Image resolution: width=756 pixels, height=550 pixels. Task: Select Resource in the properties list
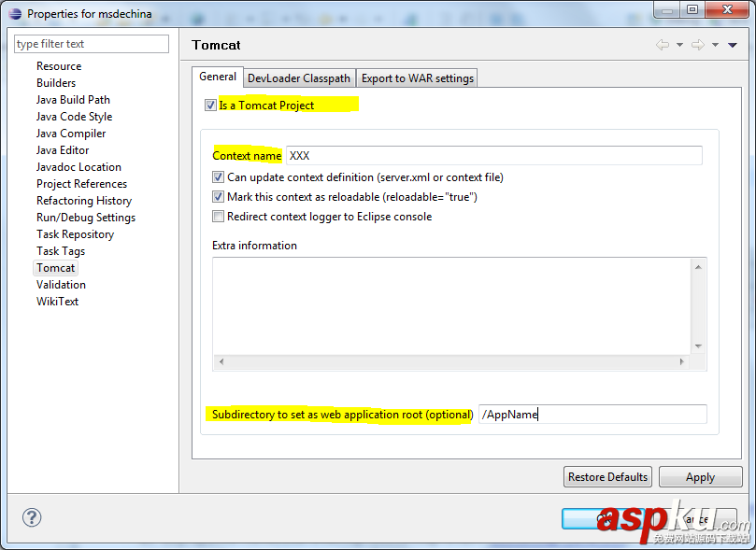59,66
